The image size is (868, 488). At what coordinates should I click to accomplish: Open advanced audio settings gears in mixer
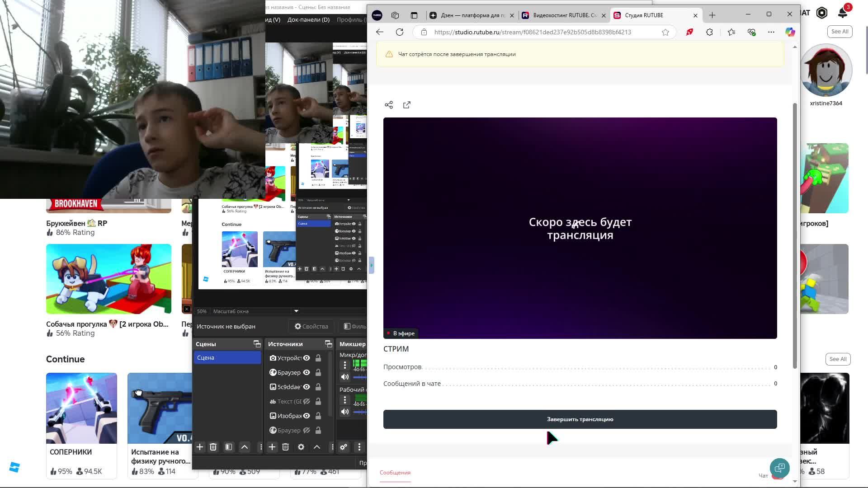344,447
